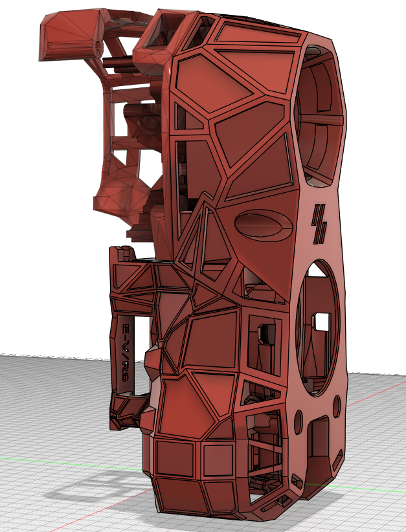The height and width of the screenshot is (532, 406).
Task: Select the oval recessed face on model
Action: point(264,226)
